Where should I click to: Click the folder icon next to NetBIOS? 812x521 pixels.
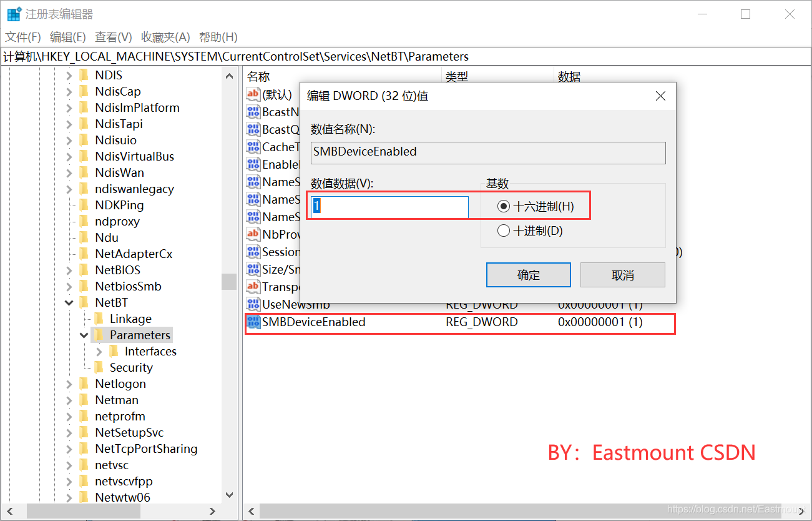click(84, 270)
